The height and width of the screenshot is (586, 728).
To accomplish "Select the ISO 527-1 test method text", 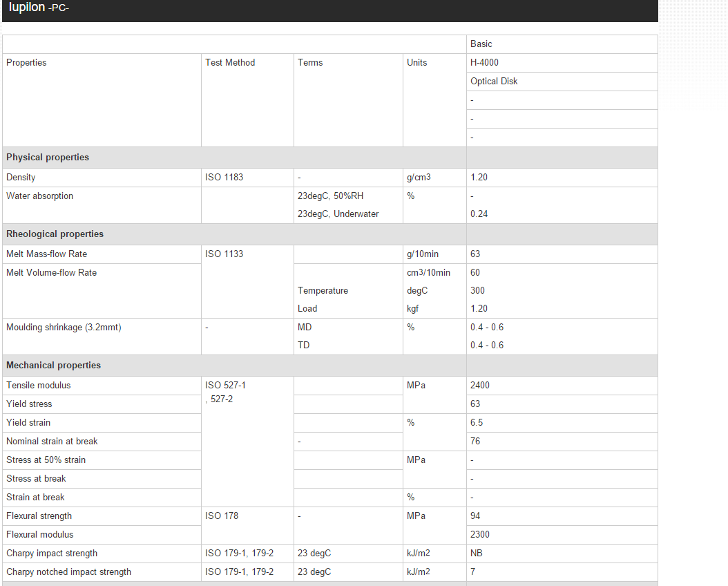I will click(x=226, y=386).
